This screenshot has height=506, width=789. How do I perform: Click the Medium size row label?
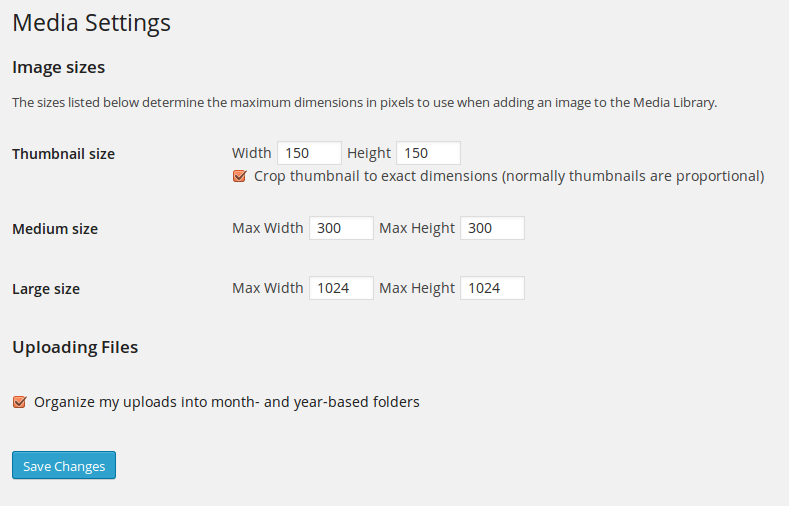click(x=55, y=229)
